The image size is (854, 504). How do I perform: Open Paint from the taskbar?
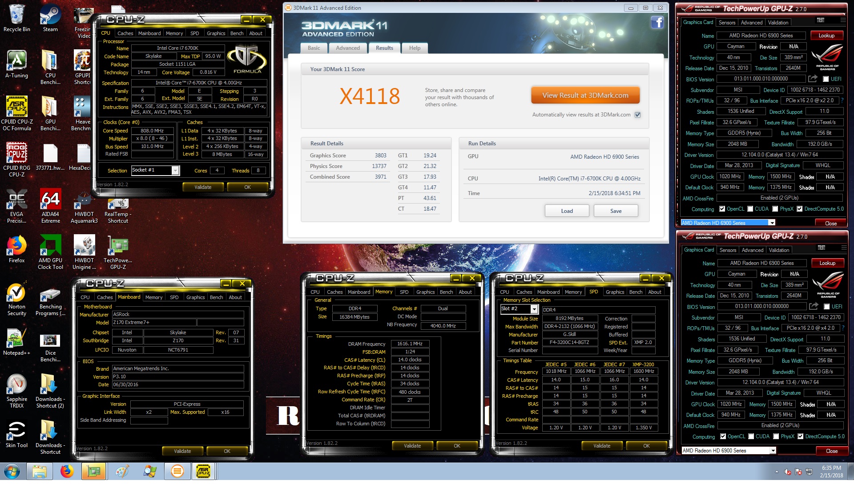pos(122,471)
